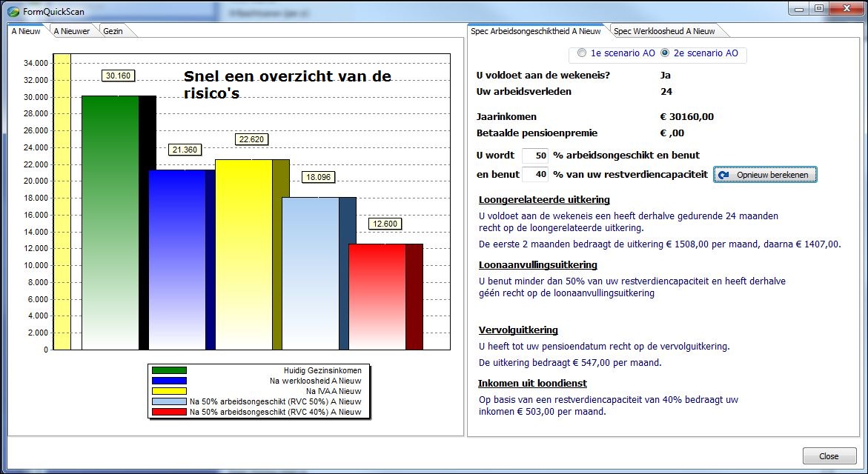The height and width of the screenshot is (474, 868).
Task: Click the 'Vervolguitkering' heading
Action: pos(518,330)
